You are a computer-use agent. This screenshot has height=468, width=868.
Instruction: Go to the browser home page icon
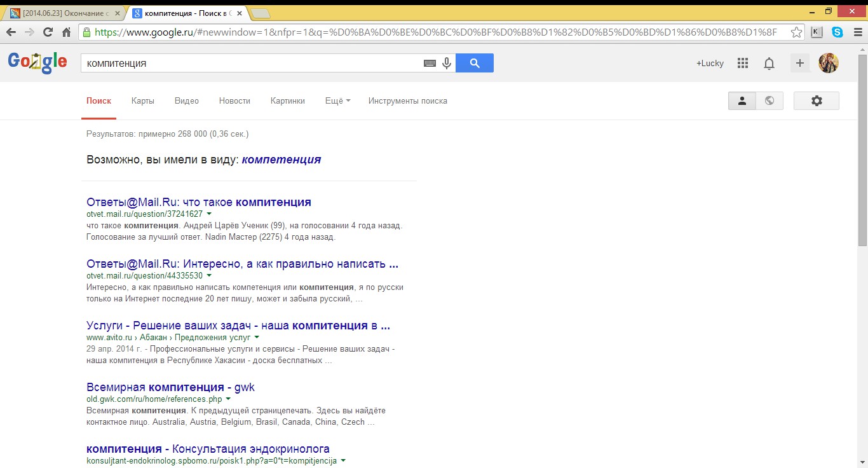[66, 32]
